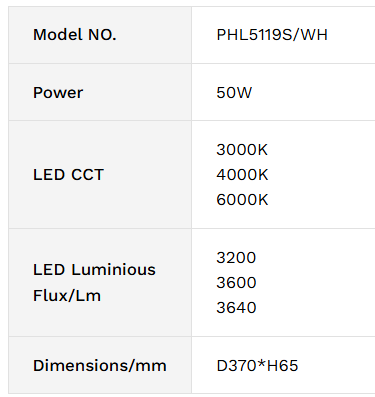This screenshot has width=375, height=397.
Task: Click the Power row label
Action: point(58,92)
